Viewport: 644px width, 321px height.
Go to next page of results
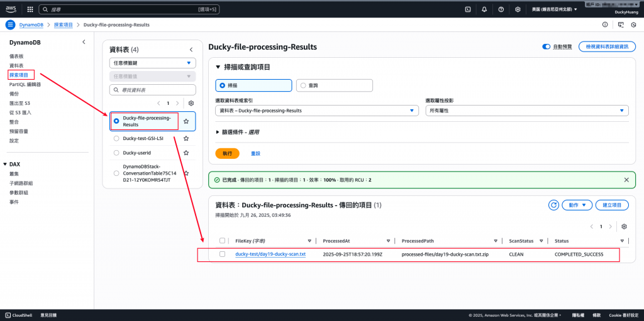point(611,227)
